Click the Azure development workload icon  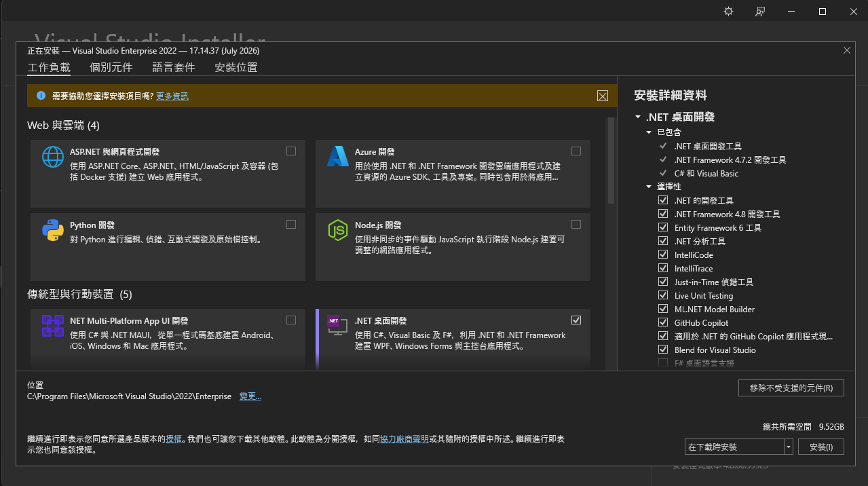click(x=338, y=157)
